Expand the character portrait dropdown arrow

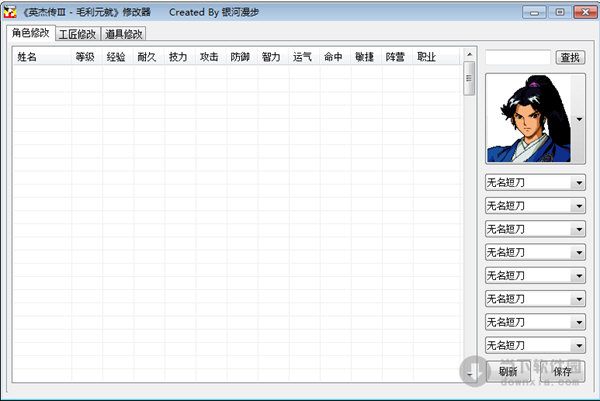tap(579, 119)
